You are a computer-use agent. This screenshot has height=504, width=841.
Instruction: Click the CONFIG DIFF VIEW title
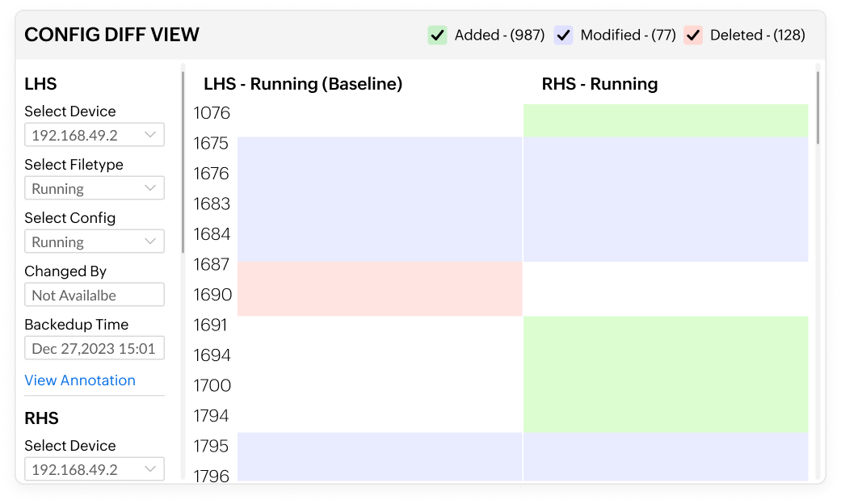(x=111, y=36)
